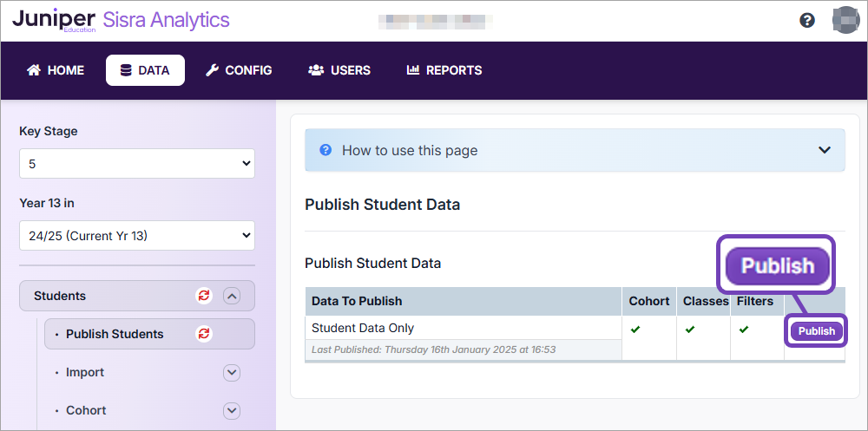Click the refresh icon next to Students

[204, 296]
